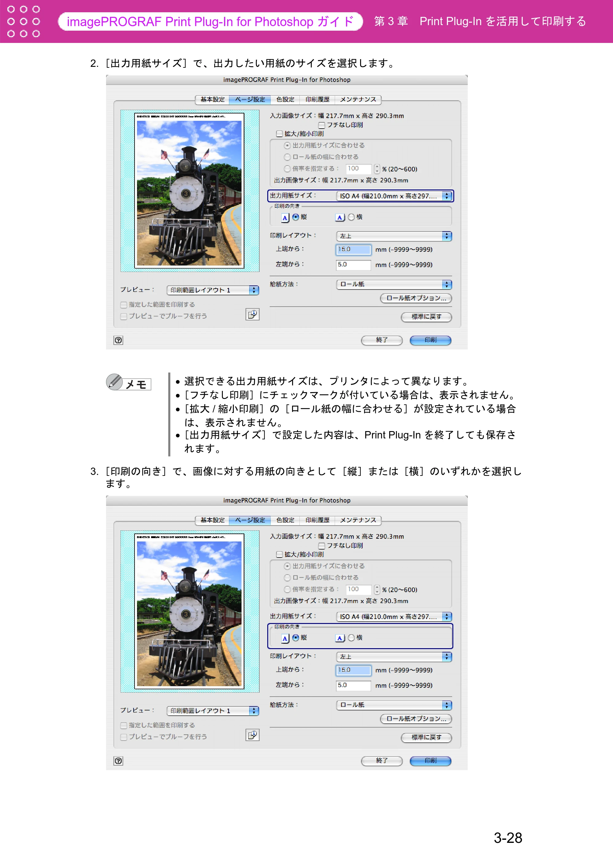This screenshot has height=868, width=613.
Task: Open プレビュー dropdown in lower dialog
Action: coord(212,711)
